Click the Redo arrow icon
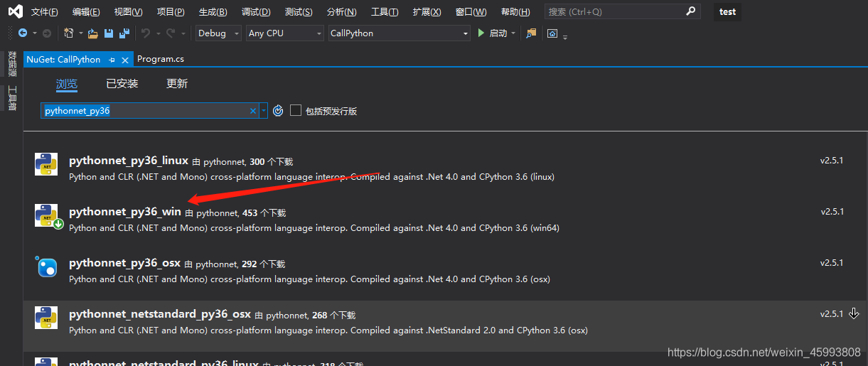 pyautogui.click(x=171, y=33)
